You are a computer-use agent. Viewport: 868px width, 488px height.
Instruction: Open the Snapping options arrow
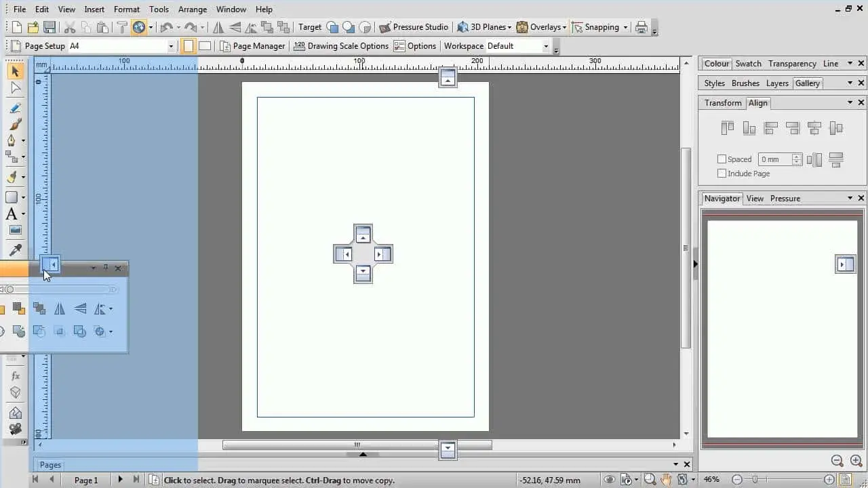625,27
